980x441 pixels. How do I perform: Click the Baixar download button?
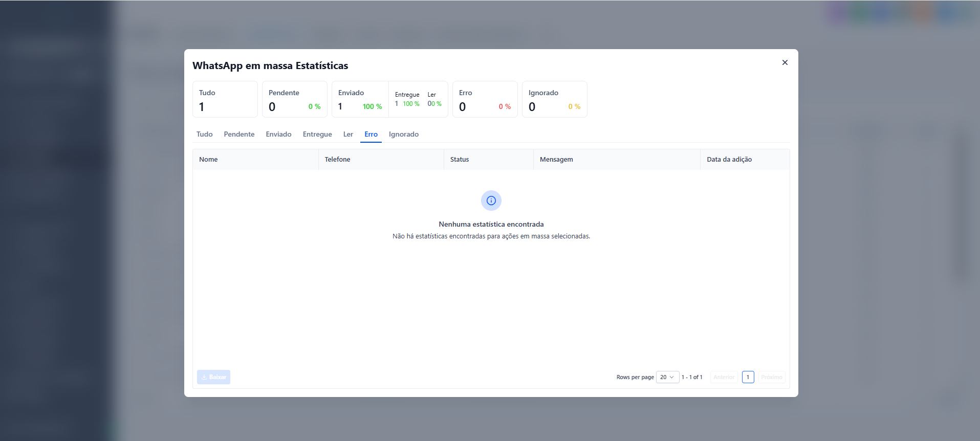point(213,377)
